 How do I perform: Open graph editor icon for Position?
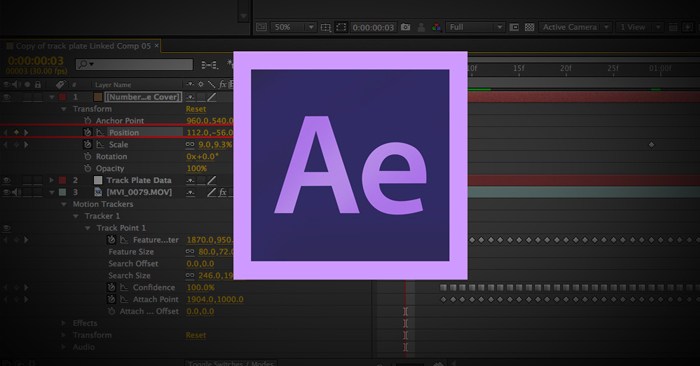pyautogui.click(x=100, y=133)
